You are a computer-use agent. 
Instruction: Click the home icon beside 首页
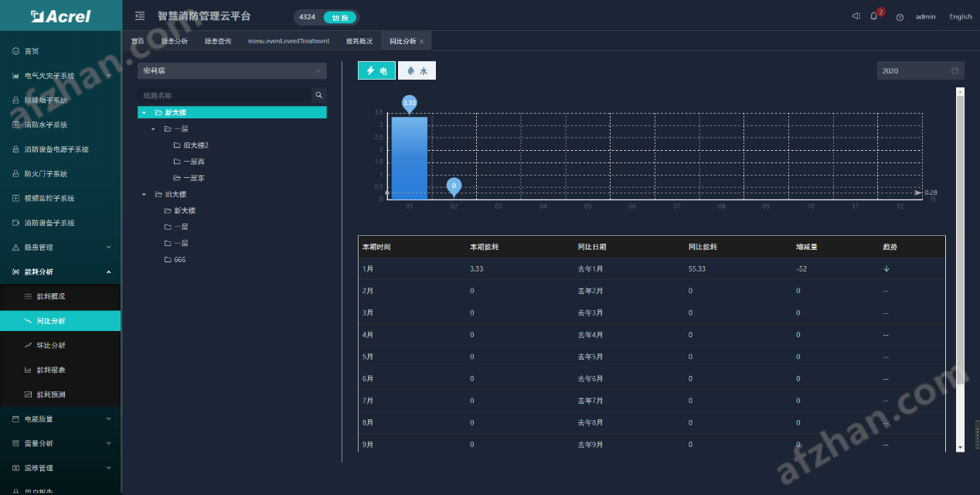[x=15, y=51]
